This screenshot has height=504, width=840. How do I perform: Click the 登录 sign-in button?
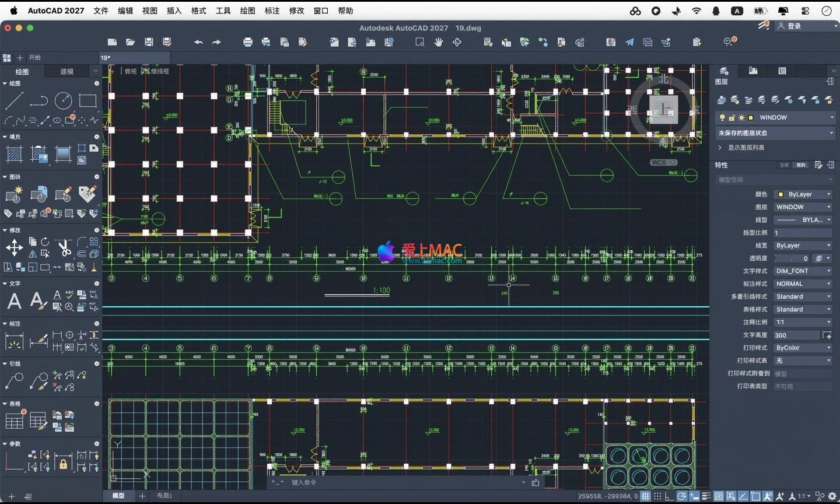[x=794, y=26]
